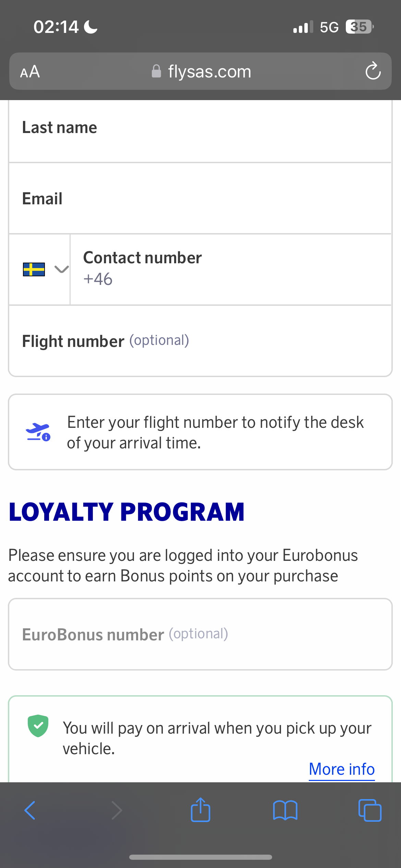Open the bookmarks book icon
This screenshot has height=868, width=401.
click(x=285, y=810)
